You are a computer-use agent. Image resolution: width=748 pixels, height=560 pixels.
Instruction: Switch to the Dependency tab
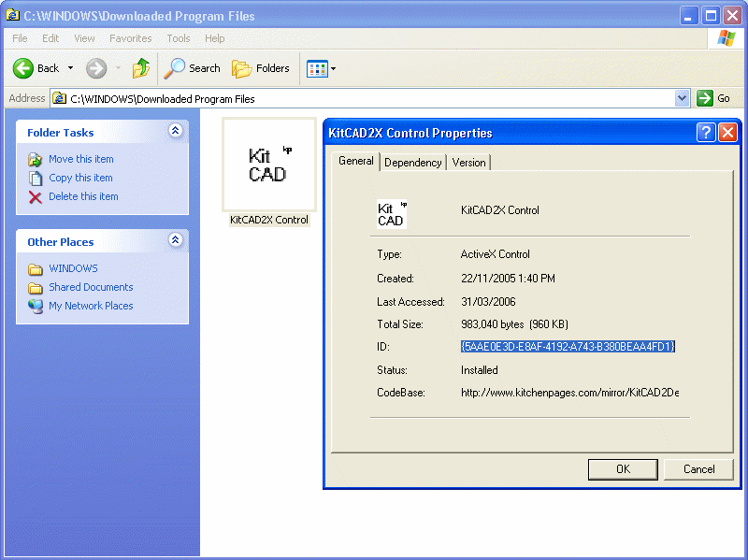[413, 163]
